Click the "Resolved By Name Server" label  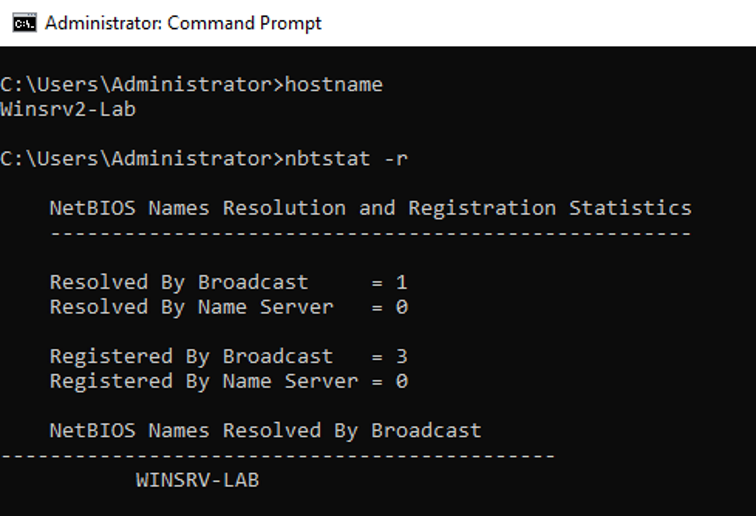(x=191, y=307)
